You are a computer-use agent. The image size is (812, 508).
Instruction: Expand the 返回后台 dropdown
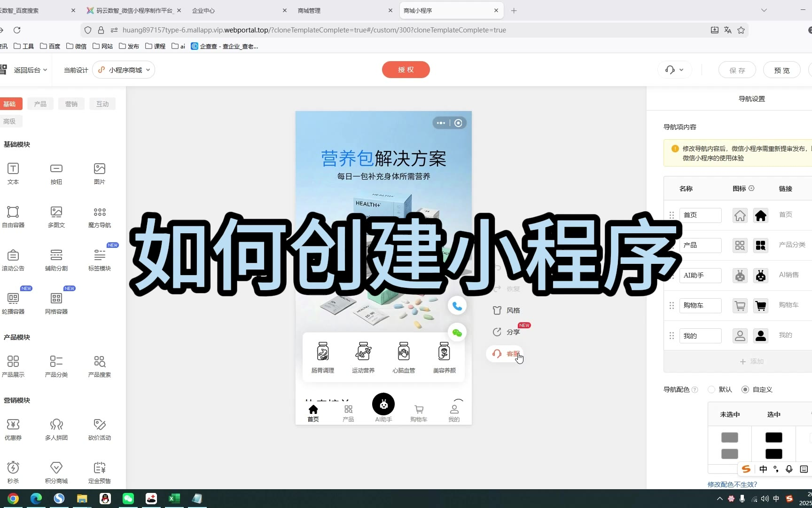(x=31, y=70)
